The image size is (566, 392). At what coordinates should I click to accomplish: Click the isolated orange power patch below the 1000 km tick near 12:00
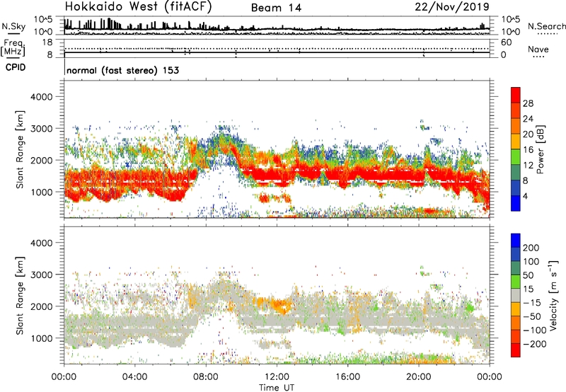[x=275, y=198]
